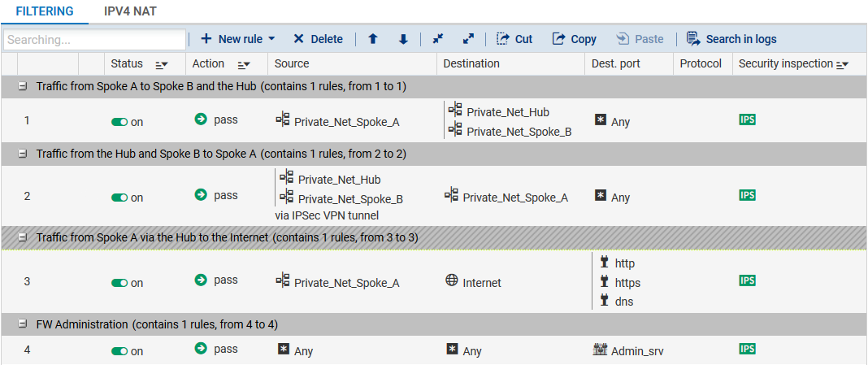The height and width of the screenshot is (365, 868).
Task: Click the collapse all rules icon
Action: click(438, 39)
